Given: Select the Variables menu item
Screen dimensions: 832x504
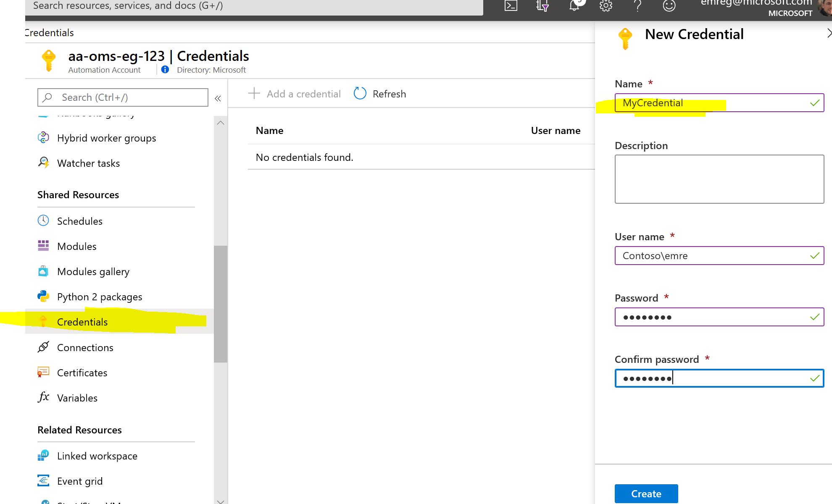Looking at the screenshot, I should coord(77,398).
